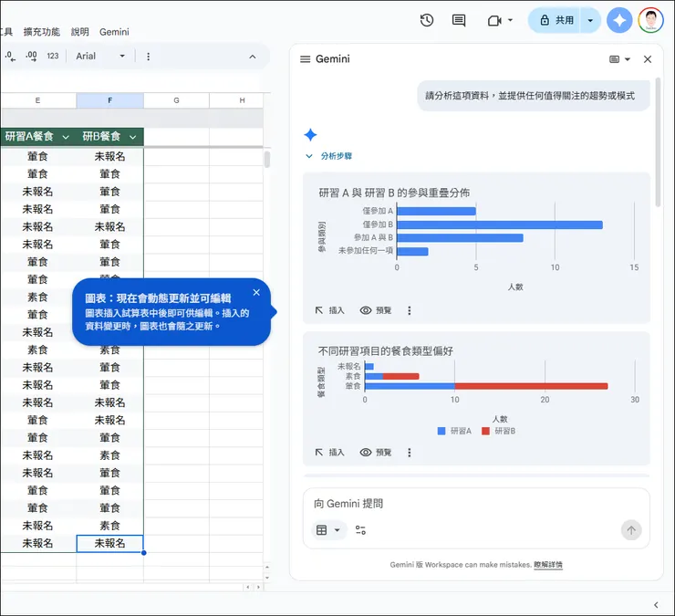Image resolution: width=675 pixels, height=616 pixels.
Task: Click the 僅參加 B bar in chart
Action: tap(499, 224)
